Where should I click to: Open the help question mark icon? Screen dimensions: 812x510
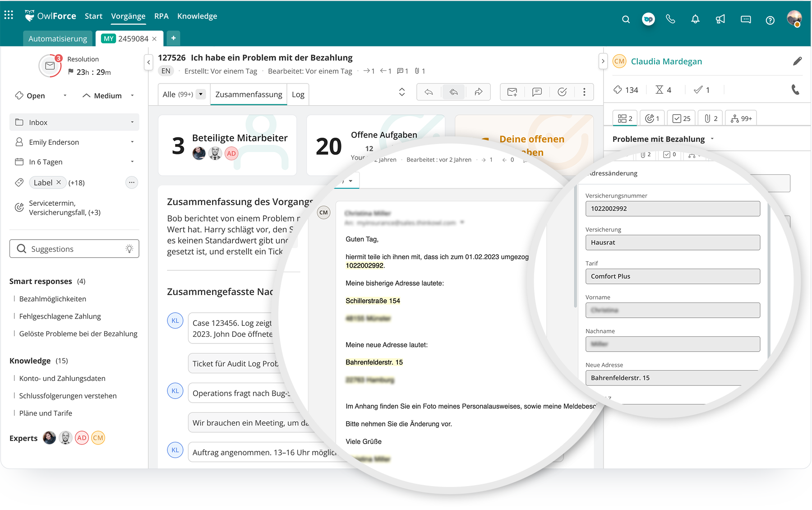pyautogui.click(x=770, y=20)
